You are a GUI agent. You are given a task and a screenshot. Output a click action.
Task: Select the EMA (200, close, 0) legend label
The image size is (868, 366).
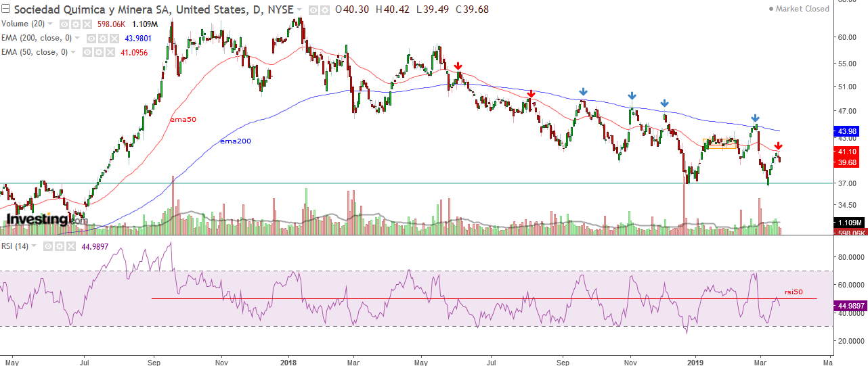coord(37,38)
